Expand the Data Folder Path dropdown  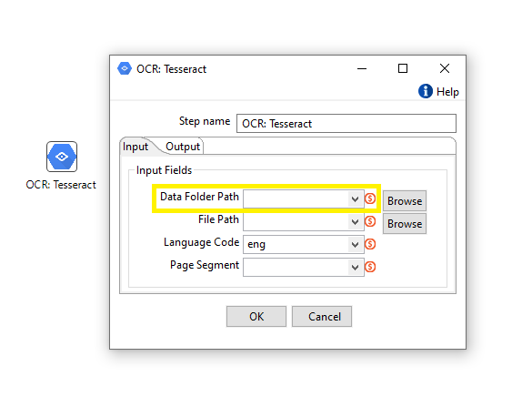pos(356,199)
